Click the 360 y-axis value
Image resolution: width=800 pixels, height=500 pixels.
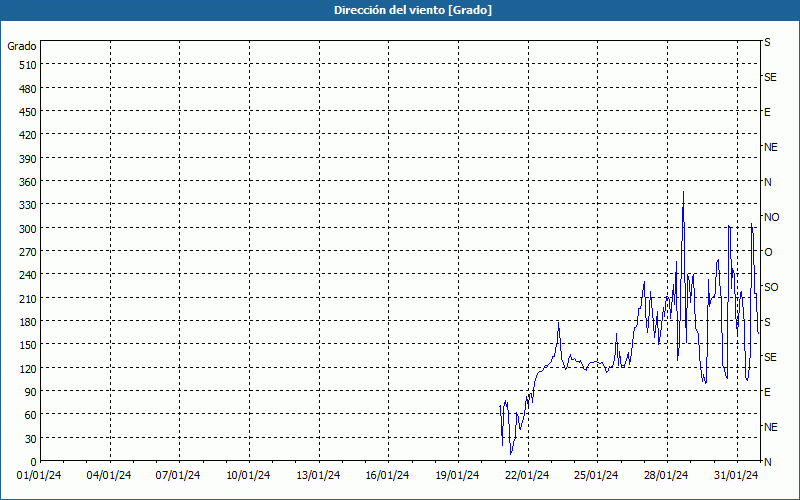pos(28,182)
